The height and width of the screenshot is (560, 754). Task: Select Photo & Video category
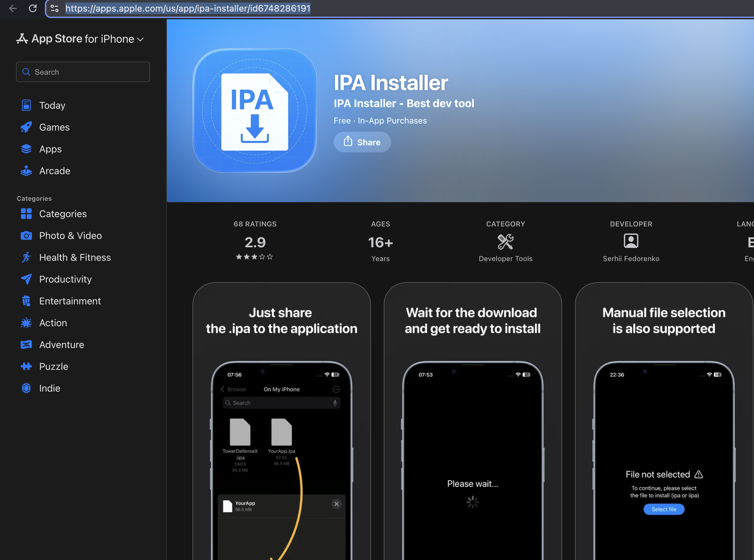[x=70, y=236]
